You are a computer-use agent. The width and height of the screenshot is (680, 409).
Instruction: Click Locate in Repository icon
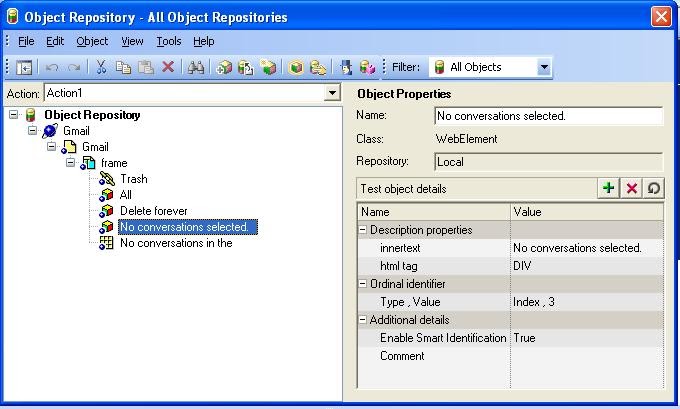tap(318, 67)
